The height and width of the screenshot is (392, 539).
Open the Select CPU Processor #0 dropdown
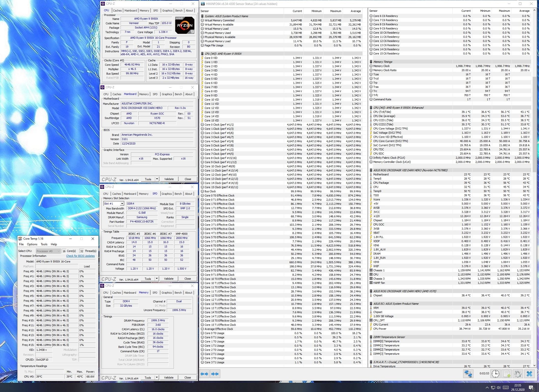pyautogui.click(x=48, y=251)
